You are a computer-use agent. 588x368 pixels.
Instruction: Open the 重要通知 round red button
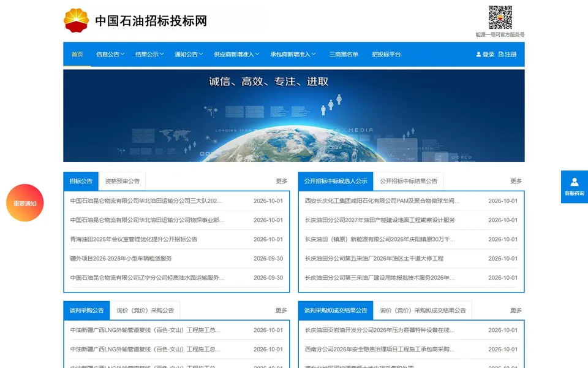[24, 203]
